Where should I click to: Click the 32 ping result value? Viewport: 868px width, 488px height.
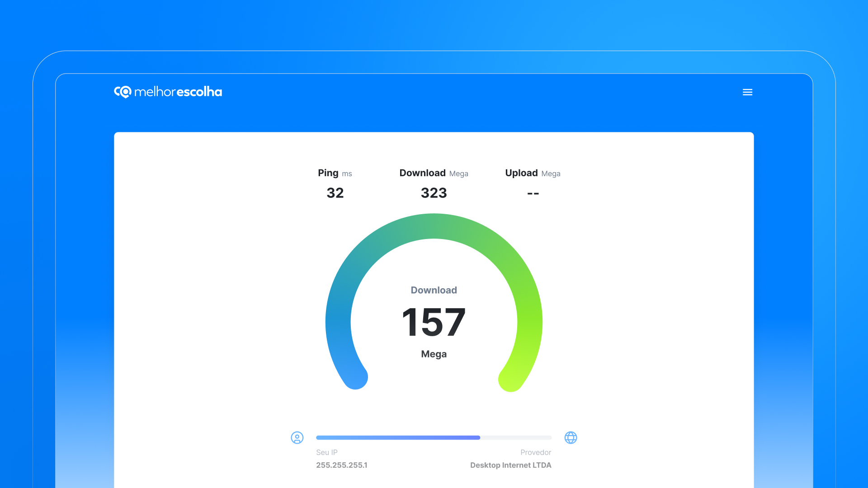pyautogui.click(x=335, y=193)
